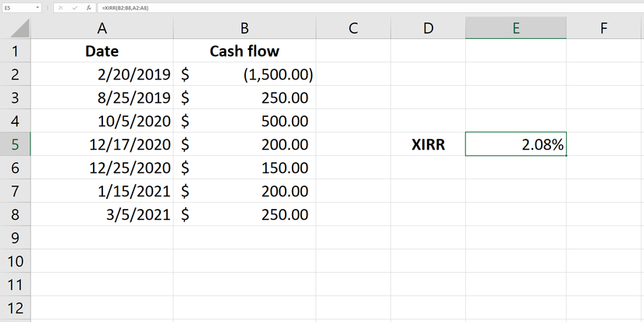Select the 1/15/2021 date cell
The image size is (644, 322).
tap(101, 191)
